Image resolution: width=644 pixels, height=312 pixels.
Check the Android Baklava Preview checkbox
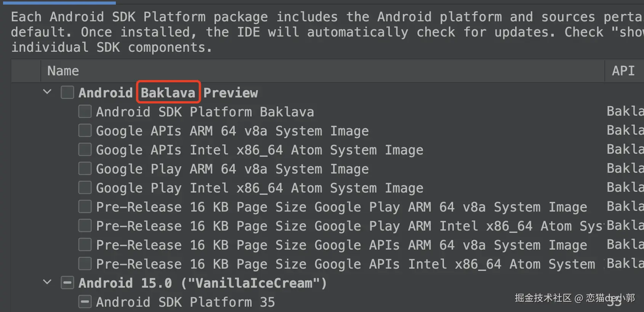tap(67, 92)
